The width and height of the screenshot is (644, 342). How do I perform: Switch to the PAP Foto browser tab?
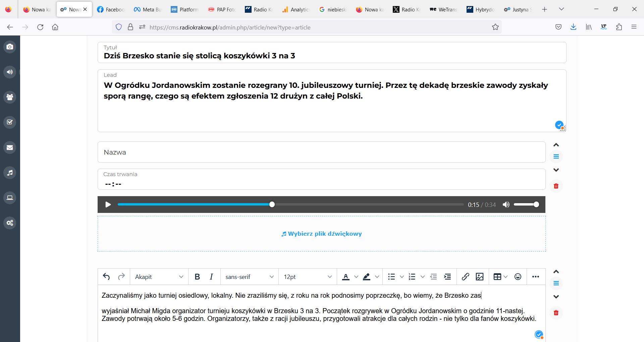[222, 9]
